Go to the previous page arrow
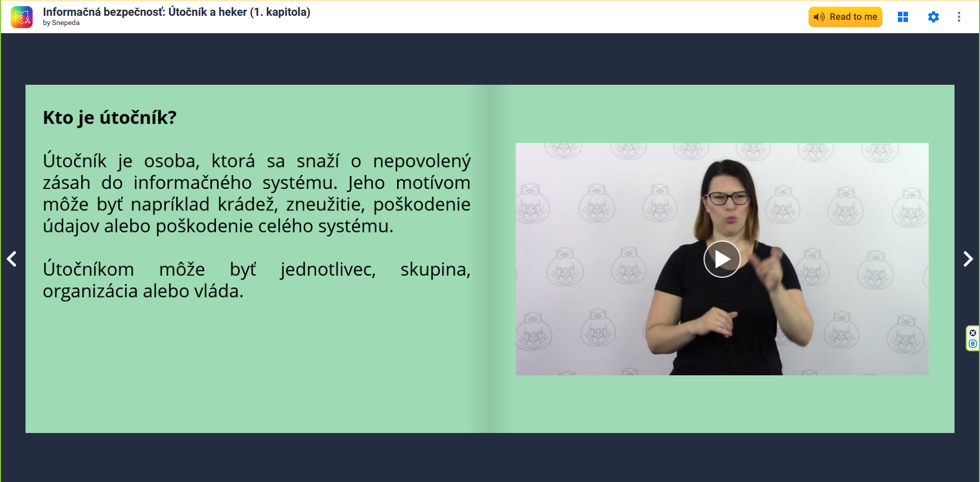 point(12,259)
